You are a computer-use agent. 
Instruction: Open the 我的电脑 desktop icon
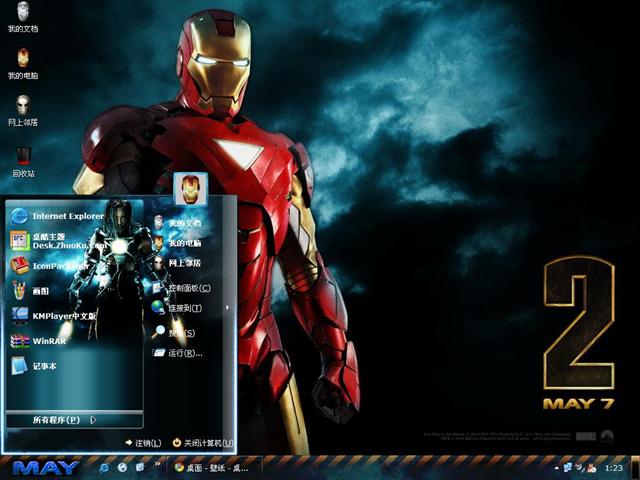click(23, 64)
